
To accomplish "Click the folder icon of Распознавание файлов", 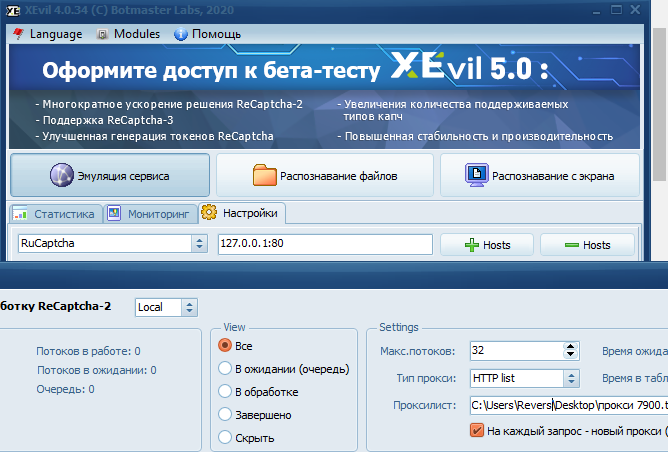I will click(265, 175).
